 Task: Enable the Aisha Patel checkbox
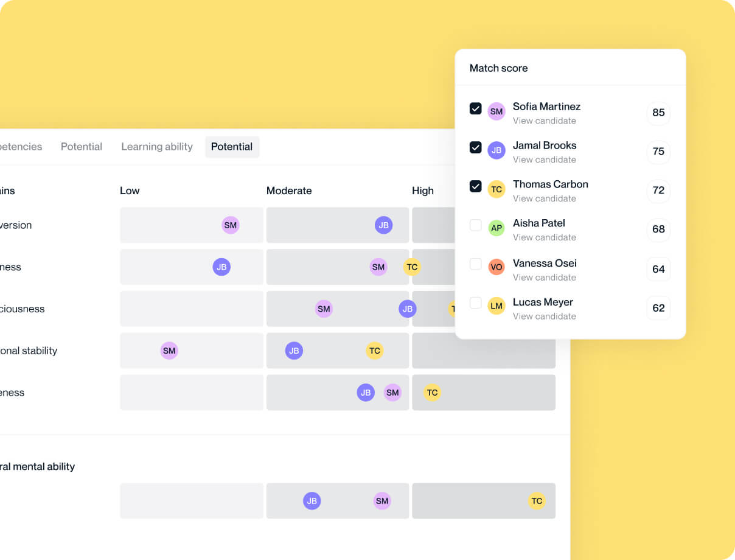[x=476, y=225]
